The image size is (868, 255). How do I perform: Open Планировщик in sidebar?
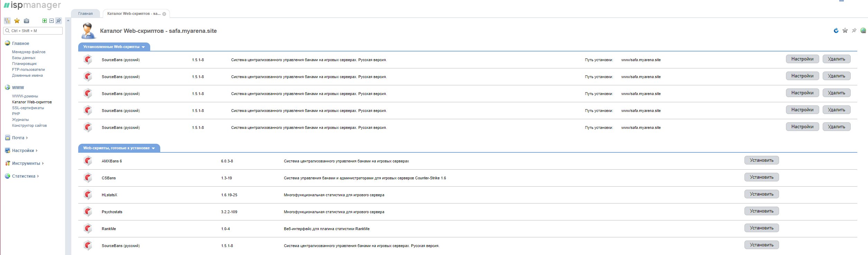pyautogui.click(x=24, y=64)
